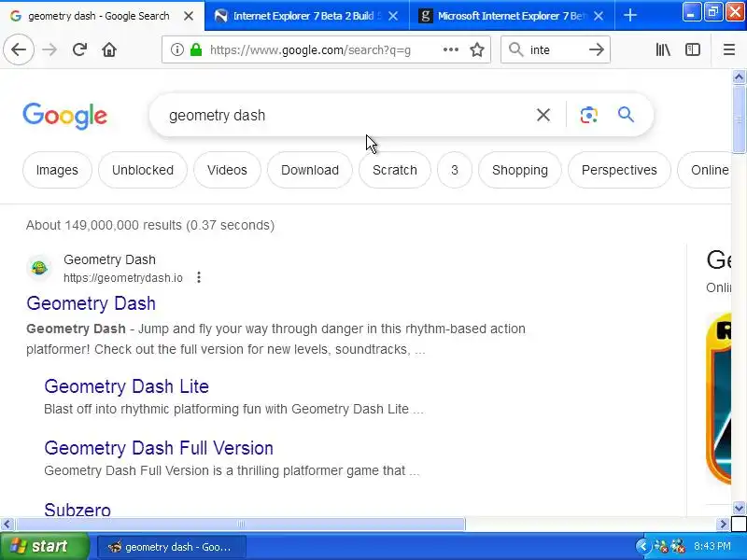Select the Online filter chip

point(705,170)
